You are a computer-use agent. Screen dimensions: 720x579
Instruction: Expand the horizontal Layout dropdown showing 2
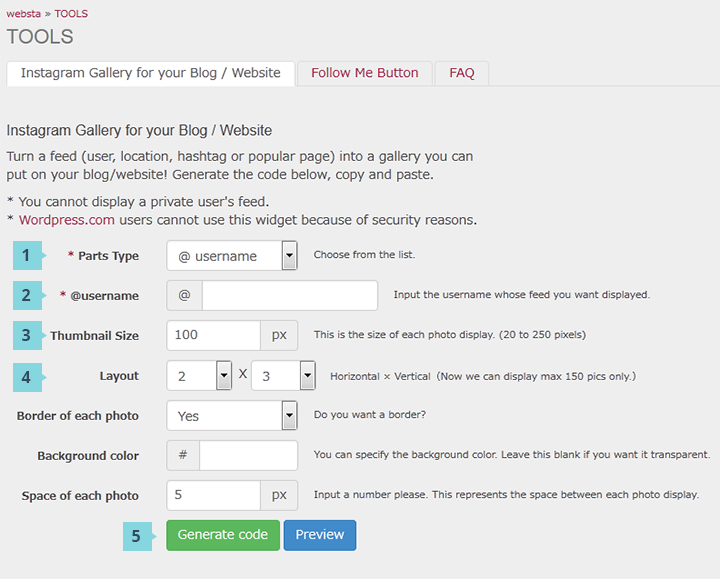199,376
